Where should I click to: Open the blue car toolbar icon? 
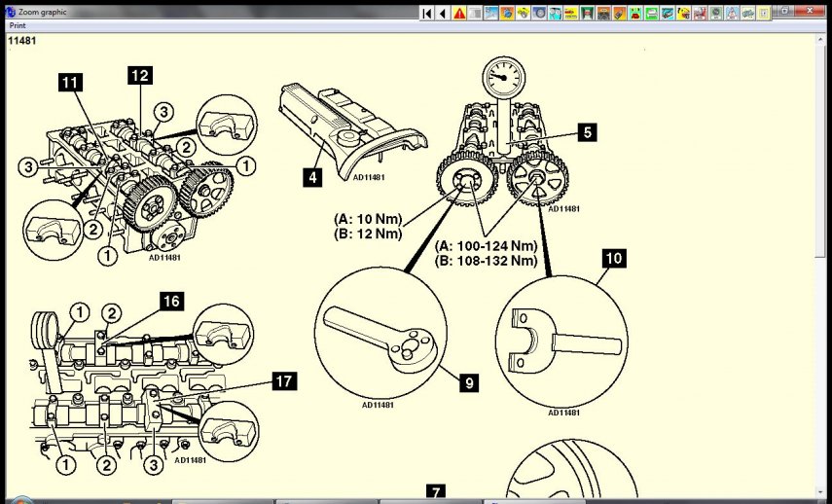(667, 14)
